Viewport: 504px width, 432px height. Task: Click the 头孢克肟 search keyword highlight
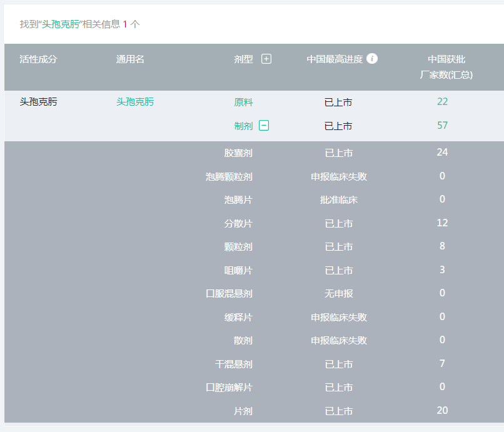(61, 24)
